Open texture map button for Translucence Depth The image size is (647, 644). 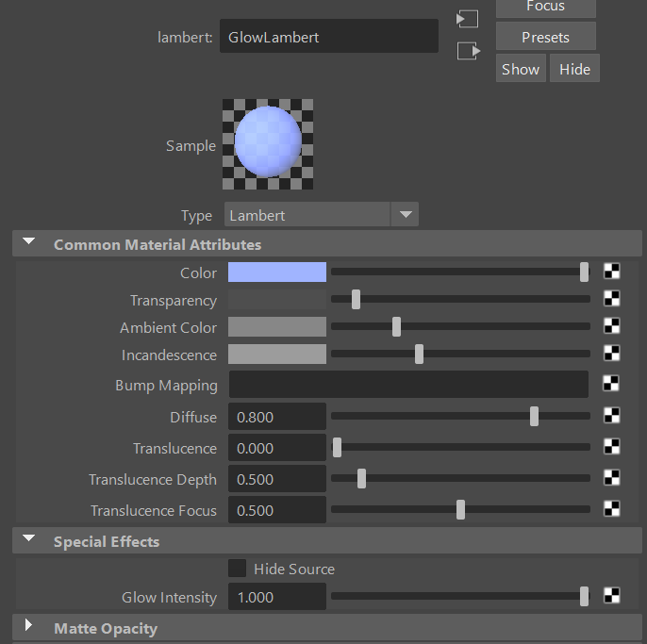pos(611,478)
